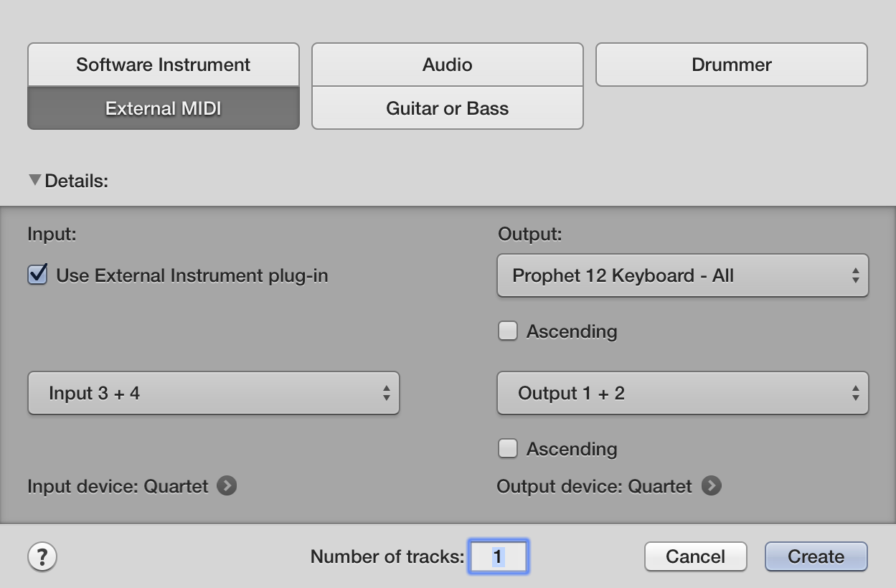
Task: Open the Output device Quartet settings arrow
Action: click(x=712, y=486)
